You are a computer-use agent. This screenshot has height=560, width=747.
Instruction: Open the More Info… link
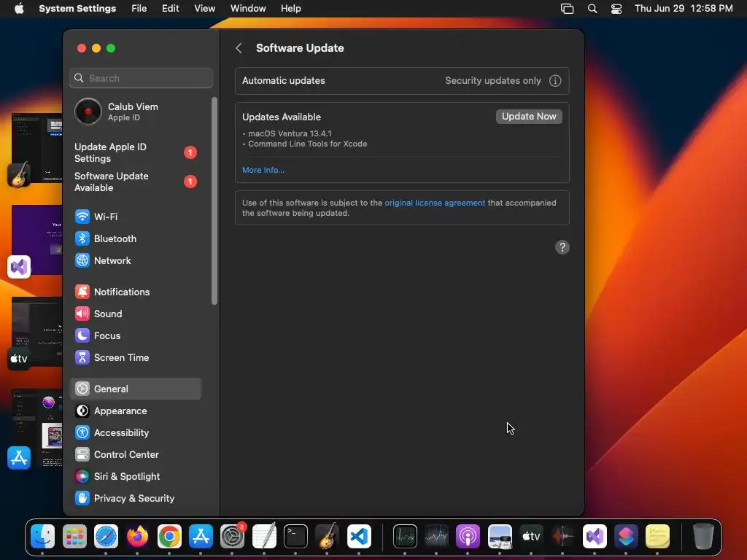263,170
